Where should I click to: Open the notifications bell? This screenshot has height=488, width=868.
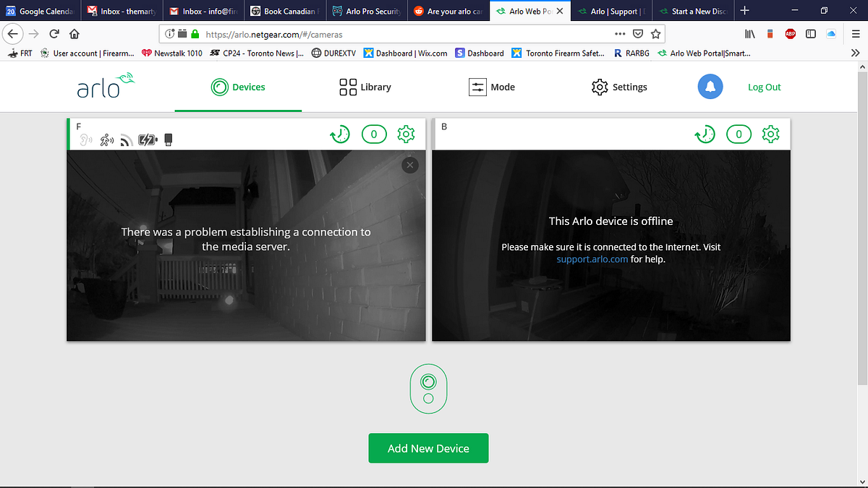pyautogui.click(x=710, y=87)
